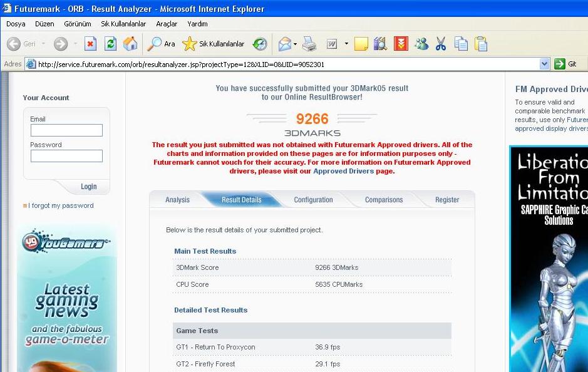Click the 'FM Approved' sidebar heading

pyautogui.click(x=551, y=90)
